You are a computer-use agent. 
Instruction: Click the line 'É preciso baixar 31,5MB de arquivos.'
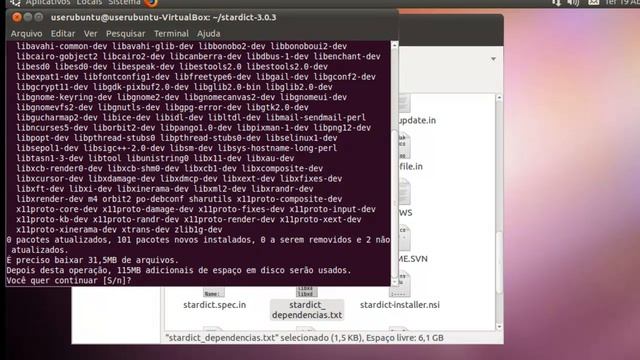[x=93, y=260]
